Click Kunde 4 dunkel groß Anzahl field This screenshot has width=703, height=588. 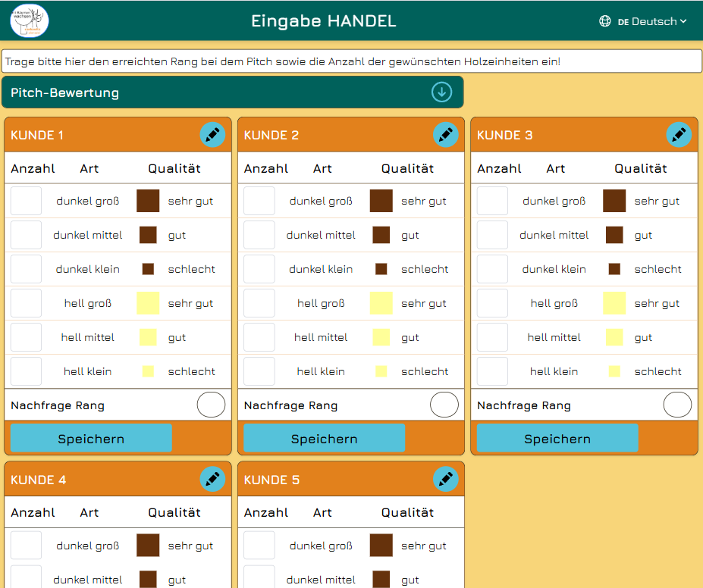tap(26, 545)
